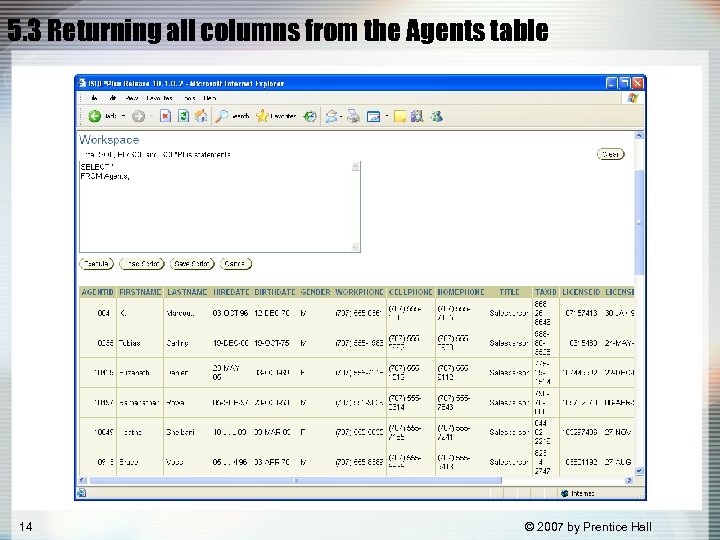Click the Save Script button

click(192, 264)
